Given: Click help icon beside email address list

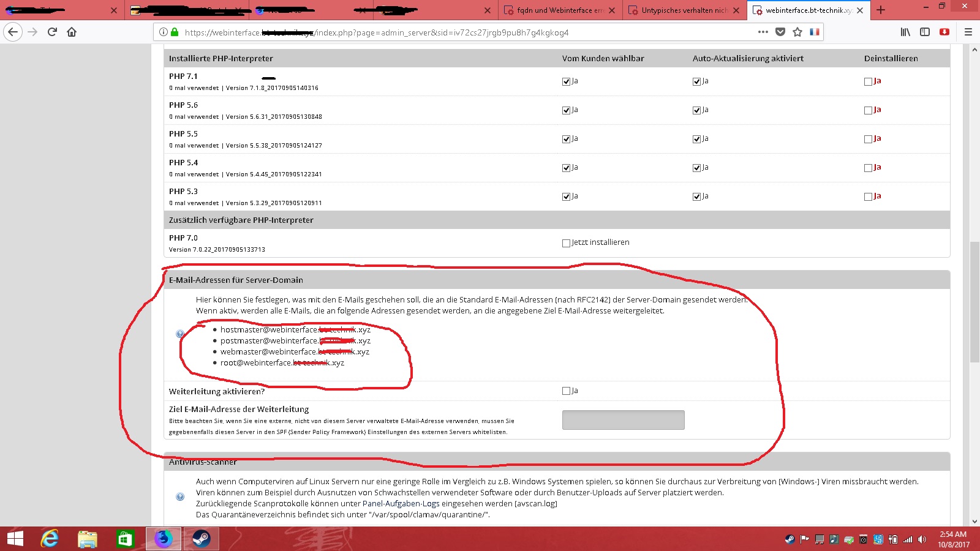Looking at the screenshot, I should point(179,334).
